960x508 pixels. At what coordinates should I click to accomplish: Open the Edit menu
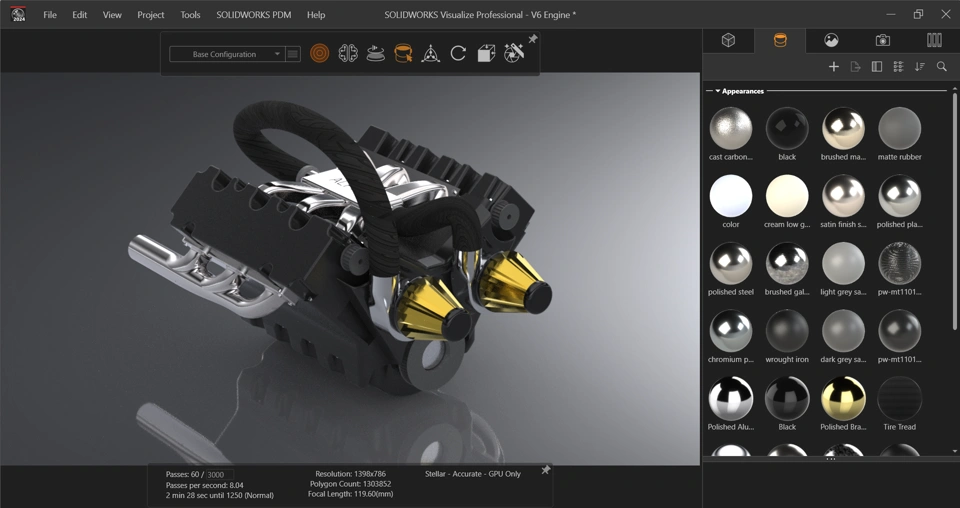80,15
